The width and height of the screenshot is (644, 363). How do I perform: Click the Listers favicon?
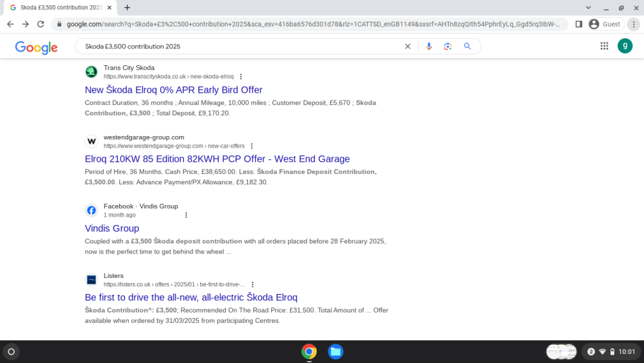coord(91,280)
